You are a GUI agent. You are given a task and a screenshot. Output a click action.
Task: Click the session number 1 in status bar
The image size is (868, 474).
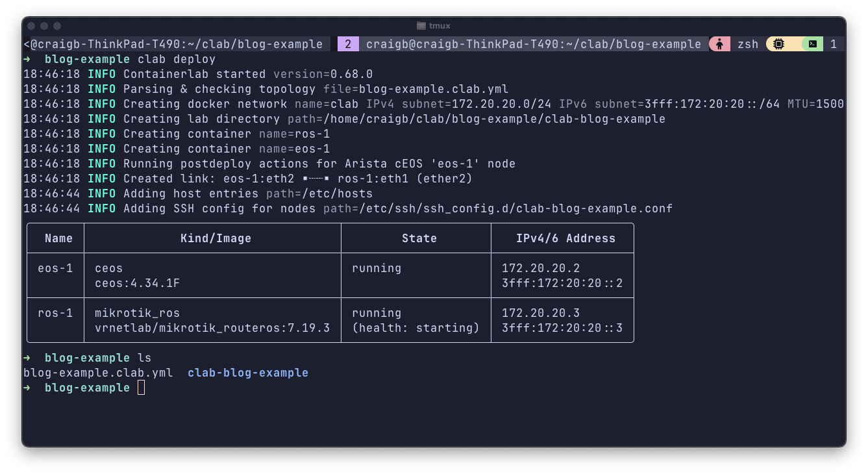834,44
